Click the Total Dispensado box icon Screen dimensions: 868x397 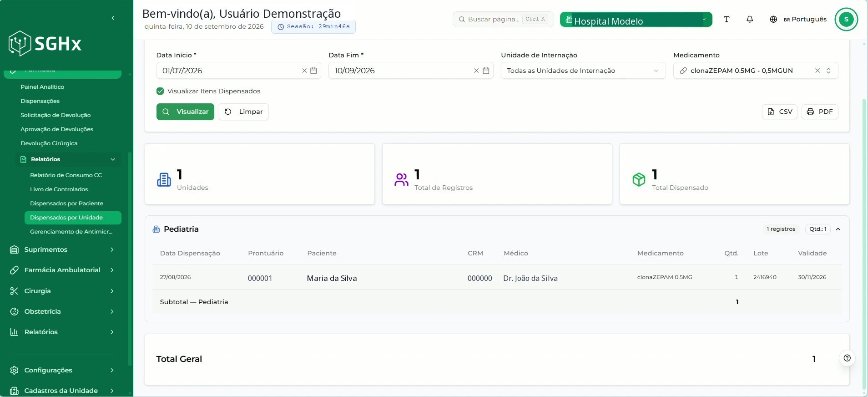click(x=639, y=180)
